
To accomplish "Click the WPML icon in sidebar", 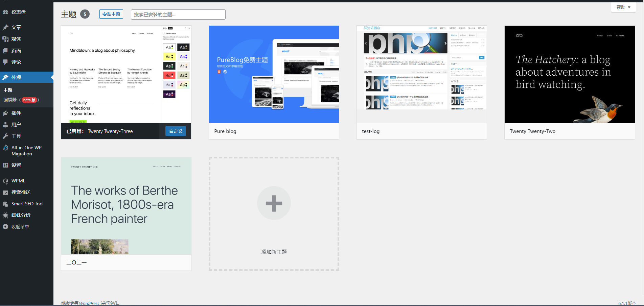I will point(5,181).
